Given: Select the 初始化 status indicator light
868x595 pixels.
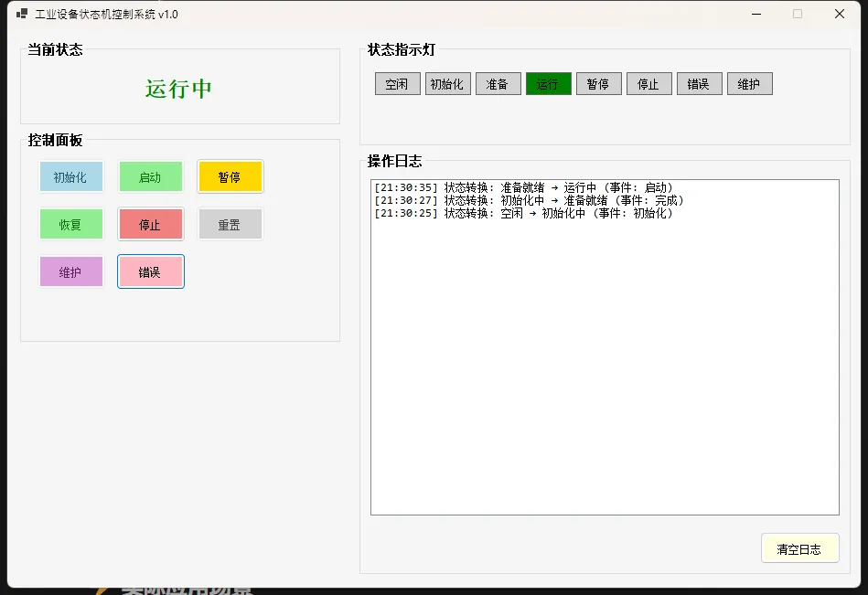Looking at the screenshot, I should click(x=447, y=84).
